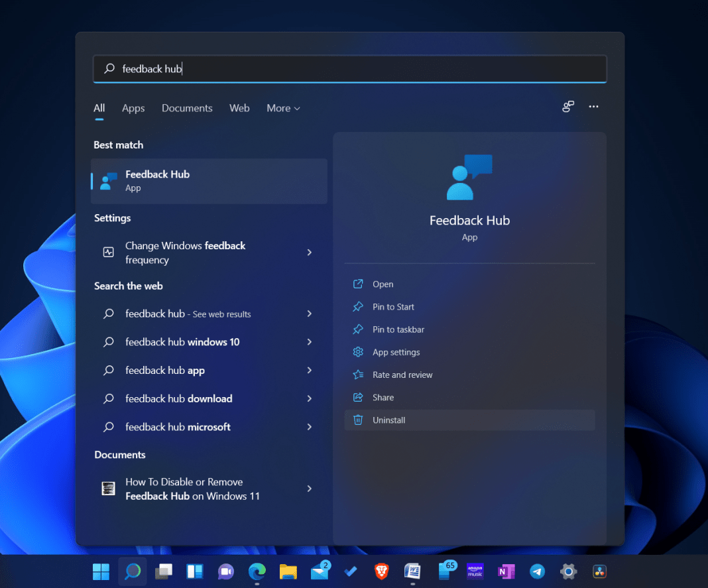Click the Pin to Start icon
Image resolution: width=708 pixels, height=588 pixels.
click(x=359, y=307)
